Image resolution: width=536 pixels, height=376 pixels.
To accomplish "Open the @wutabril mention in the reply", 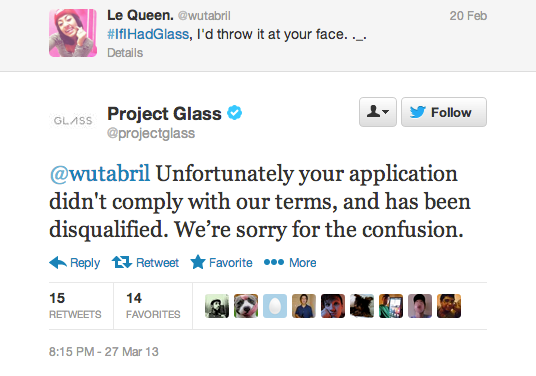I will click(100, 174).
